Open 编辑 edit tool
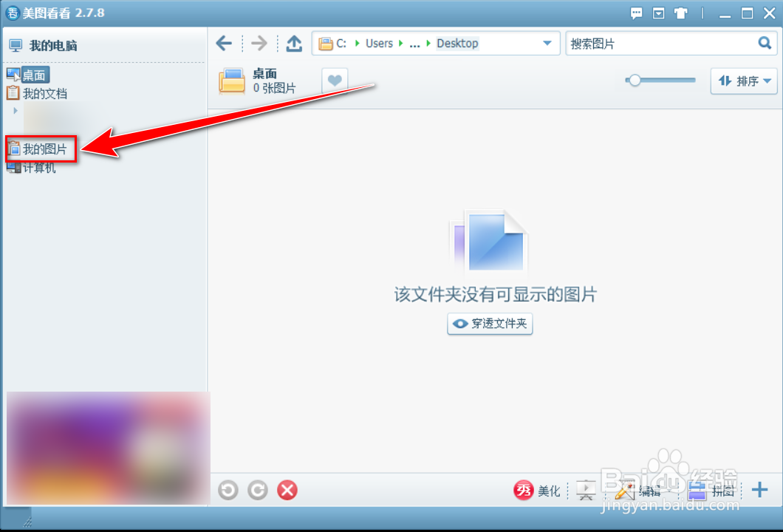 point(637,491)
